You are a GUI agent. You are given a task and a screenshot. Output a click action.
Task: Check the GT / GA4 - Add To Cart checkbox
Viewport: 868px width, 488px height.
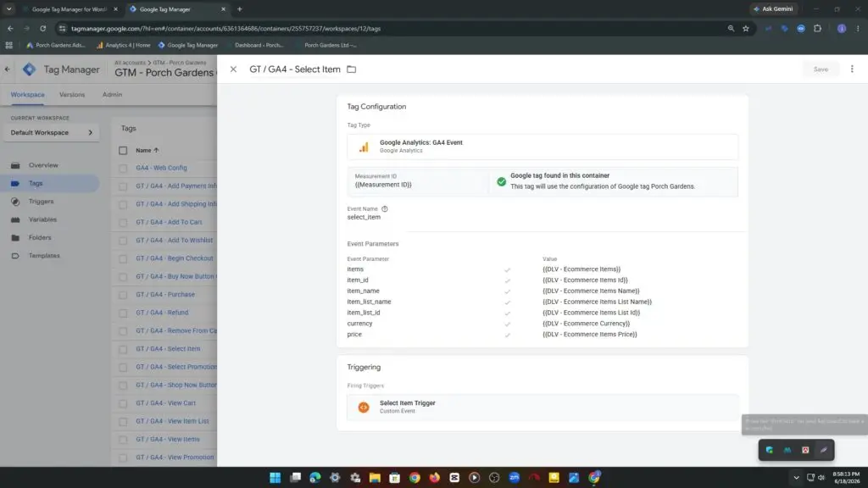click(x=123, y=223)
